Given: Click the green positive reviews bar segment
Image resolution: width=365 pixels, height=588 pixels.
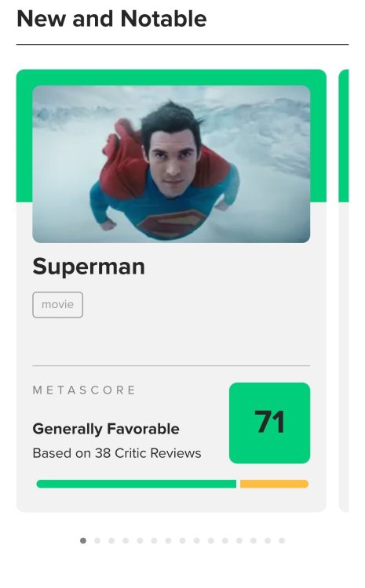Looking at the screenshot, I should pos(137,484).
